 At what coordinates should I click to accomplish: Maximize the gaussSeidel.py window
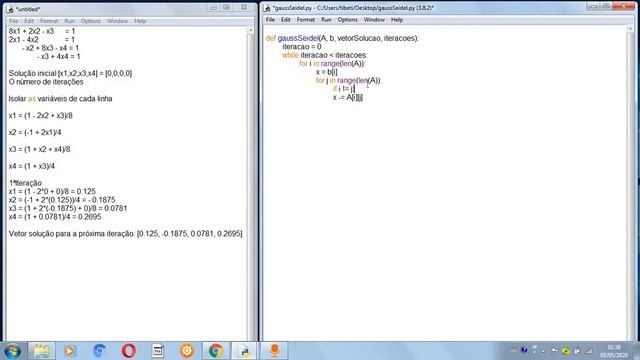[606, 6]
